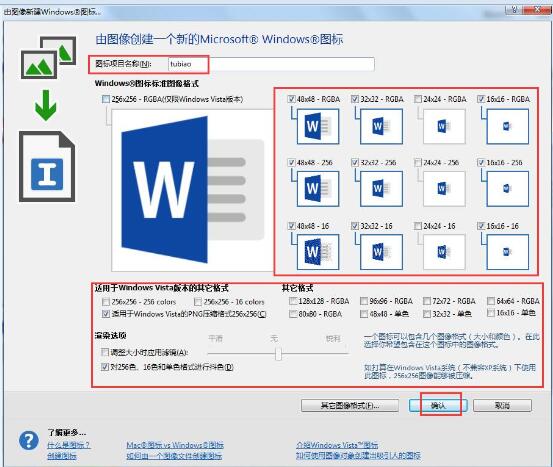Click the 24x24 - 16 icon preview
Viewport: 553px width, 467px height.
(444, 252)
